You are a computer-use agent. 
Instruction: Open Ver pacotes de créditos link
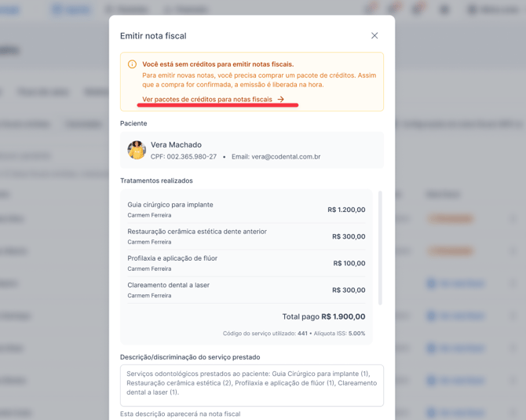[x=207, y=99]
